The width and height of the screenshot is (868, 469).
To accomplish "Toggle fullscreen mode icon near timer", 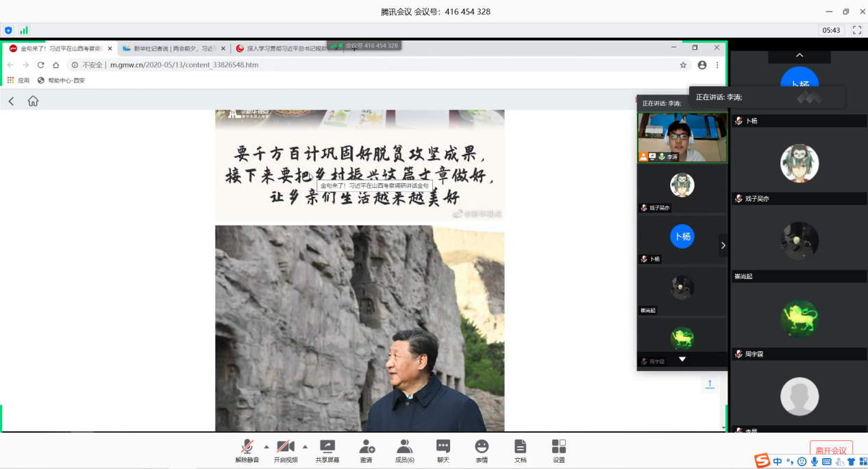I will pos(856,30).
